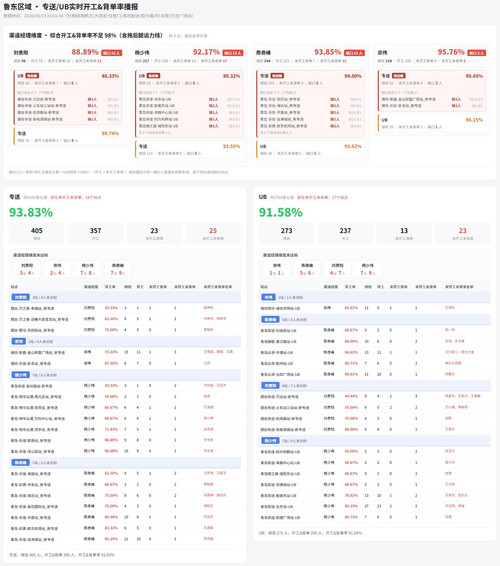The width and height of the screenshot is (500, 566).
Task: Select the 4站 7人 manager chip in UB
Action: point(337,269)
